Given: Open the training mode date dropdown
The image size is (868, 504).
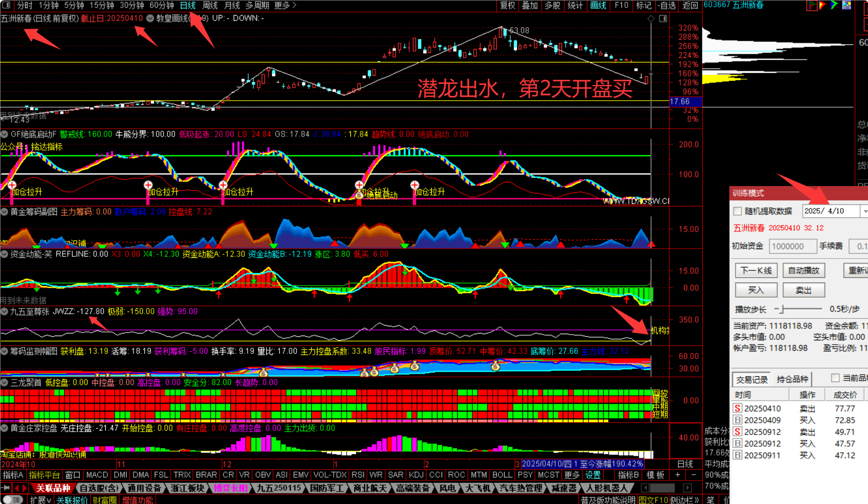Looking at the screenshot, I should point(864,211).
